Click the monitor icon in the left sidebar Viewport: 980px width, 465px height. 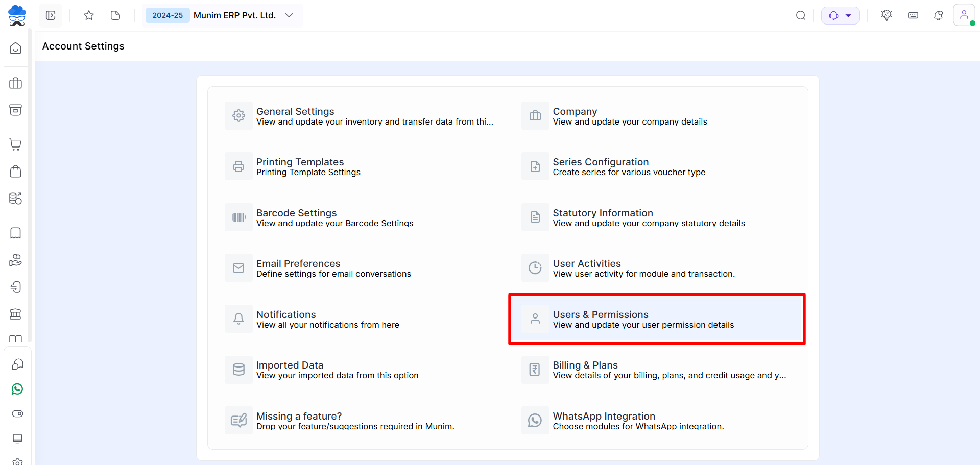[x=17, y=438]
